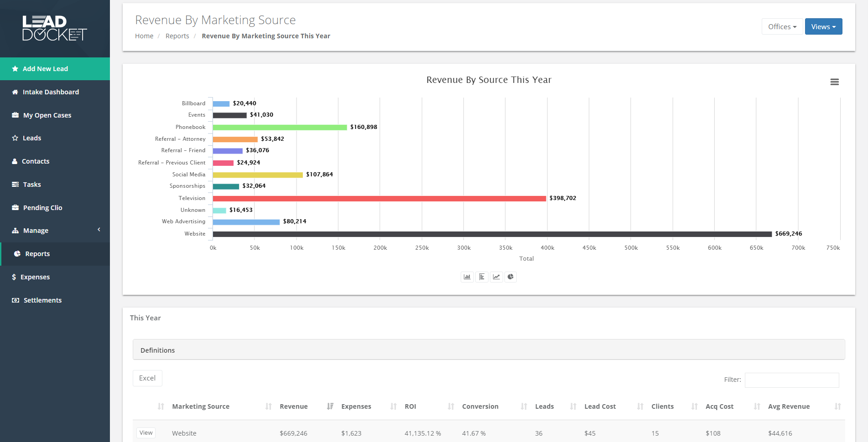This screenshot has height=442, width=868.
Task: Display data as a pie chart
Action: (510, 277)
